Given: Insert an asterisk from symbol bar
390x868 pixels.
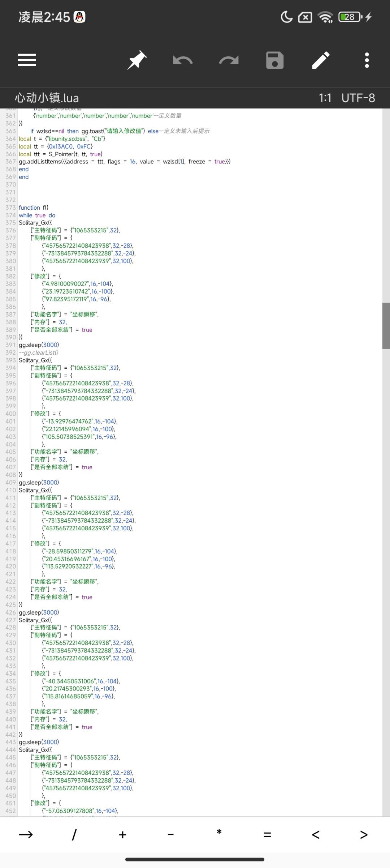Looking at the screenshot, I should click(x=219, y=832).
